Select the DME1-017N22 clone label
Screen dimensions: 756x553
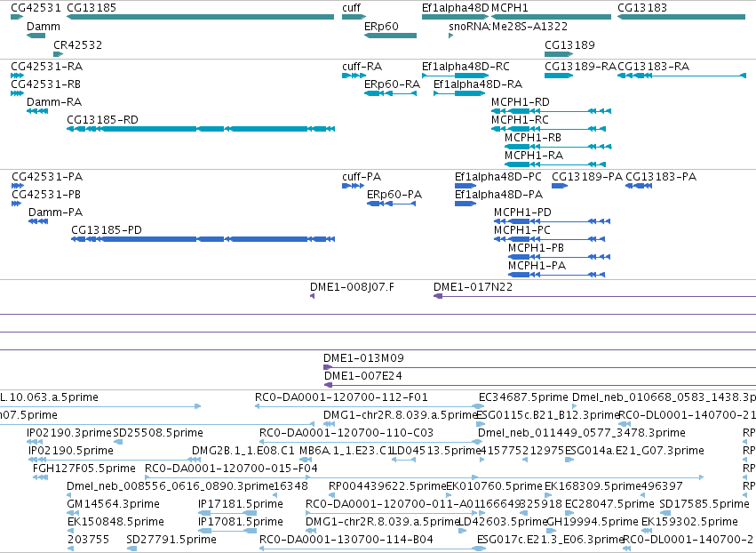(x=473, y=287)
